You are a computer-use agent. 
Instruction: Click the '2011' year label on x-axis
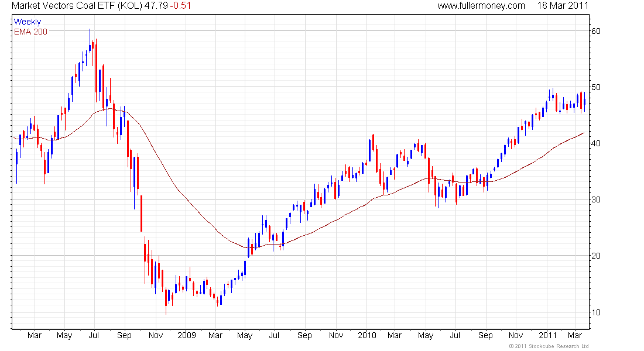click(x=547, y=335)
